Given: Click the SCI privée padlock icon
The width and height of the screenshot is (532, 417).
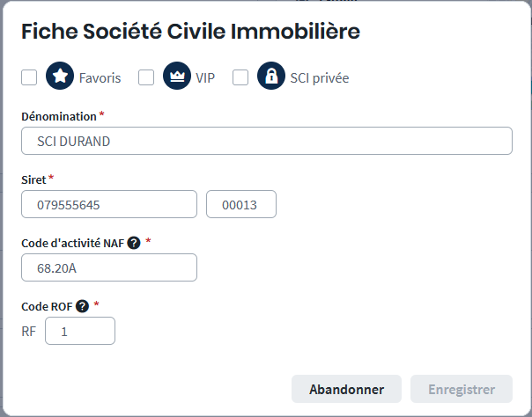Looking at the screenshot, I should coord(271,77).
